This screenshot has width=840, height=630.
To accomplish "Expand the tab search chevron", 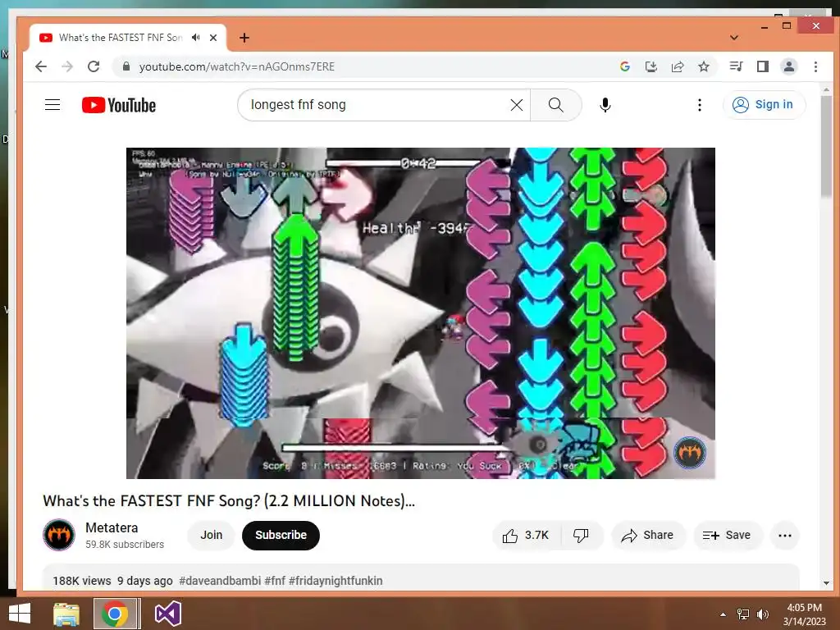I will click(734, 38).
